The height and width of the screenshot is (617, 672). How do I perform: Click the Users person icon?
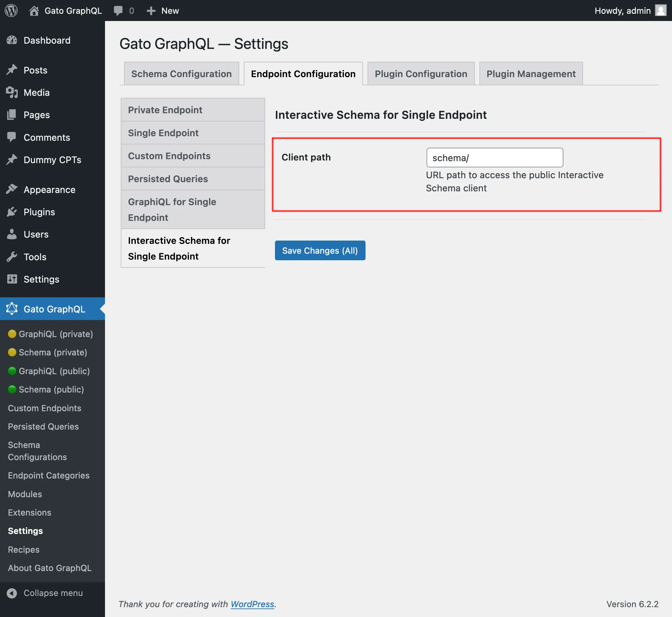pos(12,234)
